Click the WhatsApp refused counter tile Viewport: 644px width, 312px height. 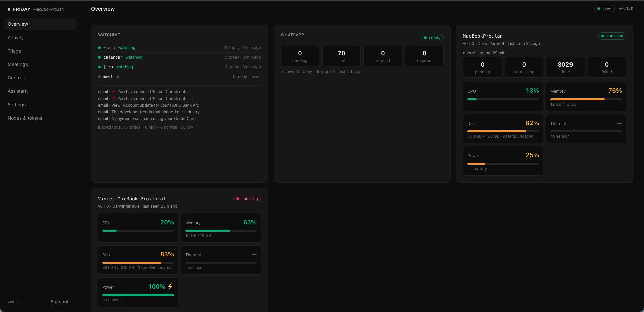pos(383,56)
